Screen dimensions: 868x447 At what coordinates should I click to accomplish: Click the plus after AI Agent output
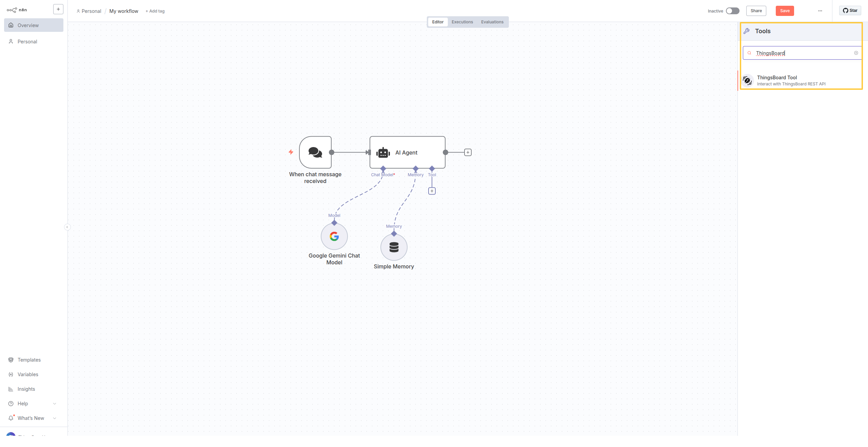pos(468,153)
